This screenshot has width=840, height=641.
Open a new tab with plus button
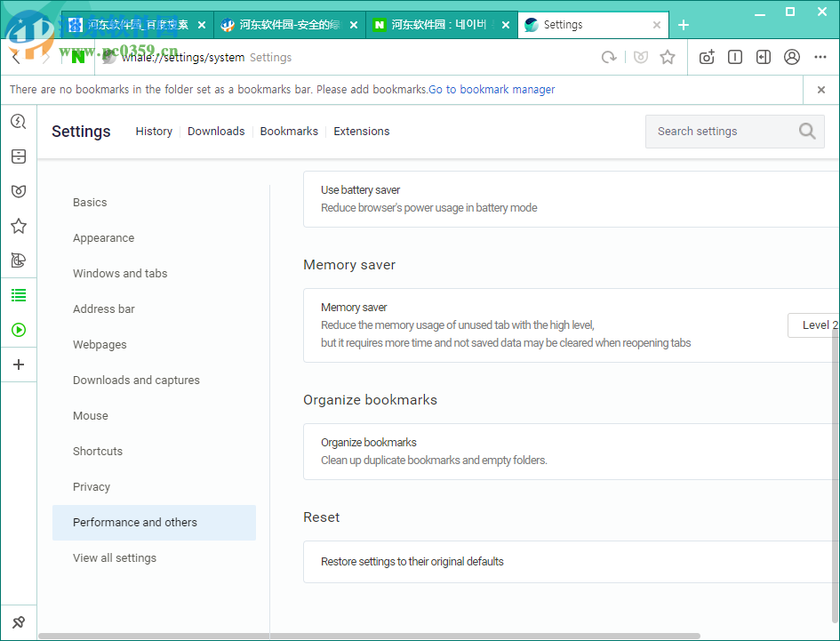tap(684, 25)
